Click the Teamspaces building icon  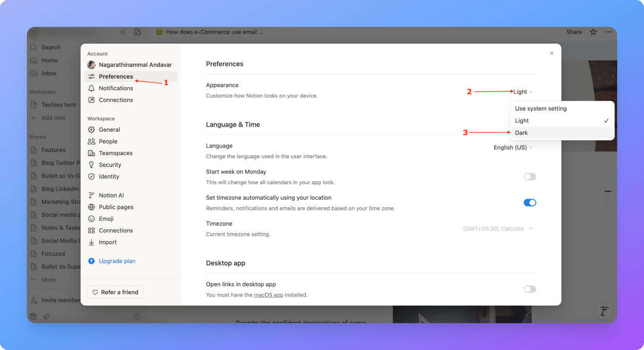click(x=91, y=153)
